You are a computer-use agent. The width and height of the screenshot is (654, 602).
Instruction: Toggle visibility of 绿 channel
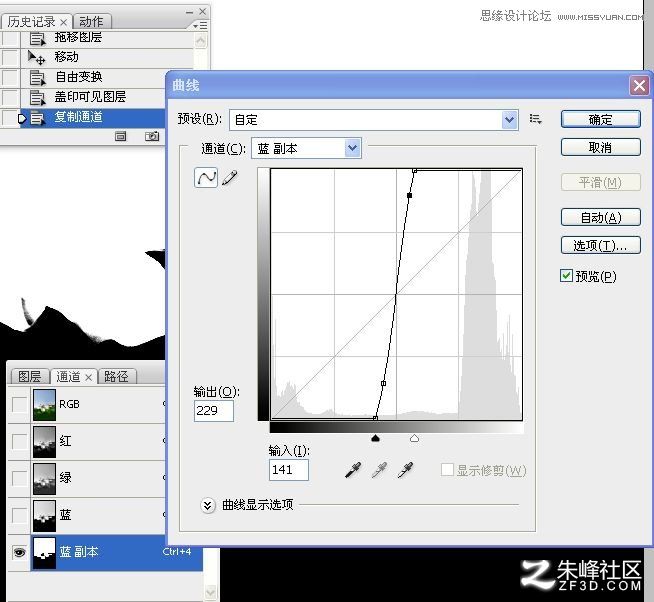click(19, 478)
